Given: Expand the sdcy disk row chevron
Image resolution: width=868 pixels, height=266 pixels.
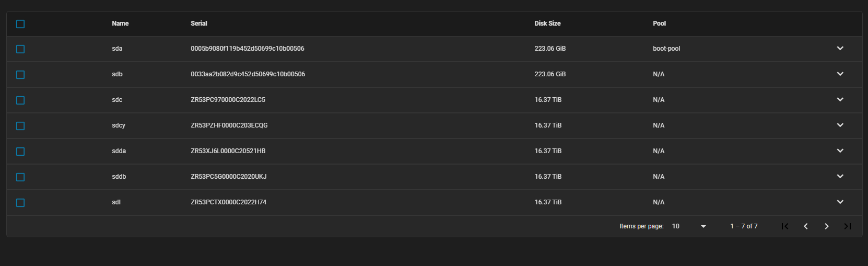Looking at the screenshot, I should [x=840, y=125].
